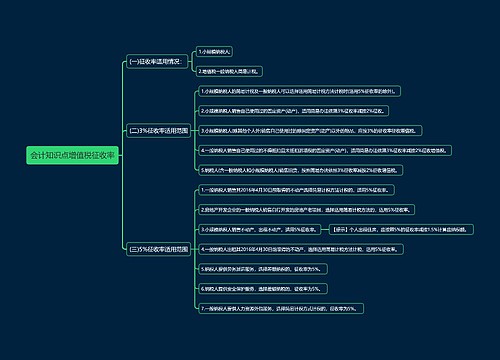Screen dimensions: 500x360
Task: Select 3% range item 1 about 小规模纳税人简易计税
Action: click(300, 91)
